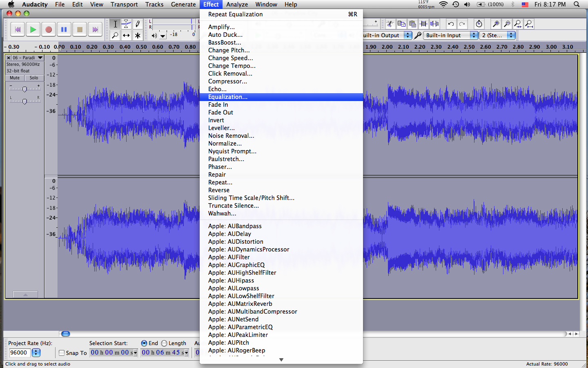Select the Length radio button

tap(164, 343)
